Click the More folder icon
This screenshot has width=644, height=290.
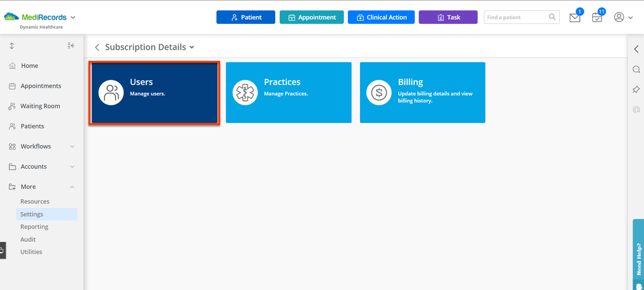[12, 187]
